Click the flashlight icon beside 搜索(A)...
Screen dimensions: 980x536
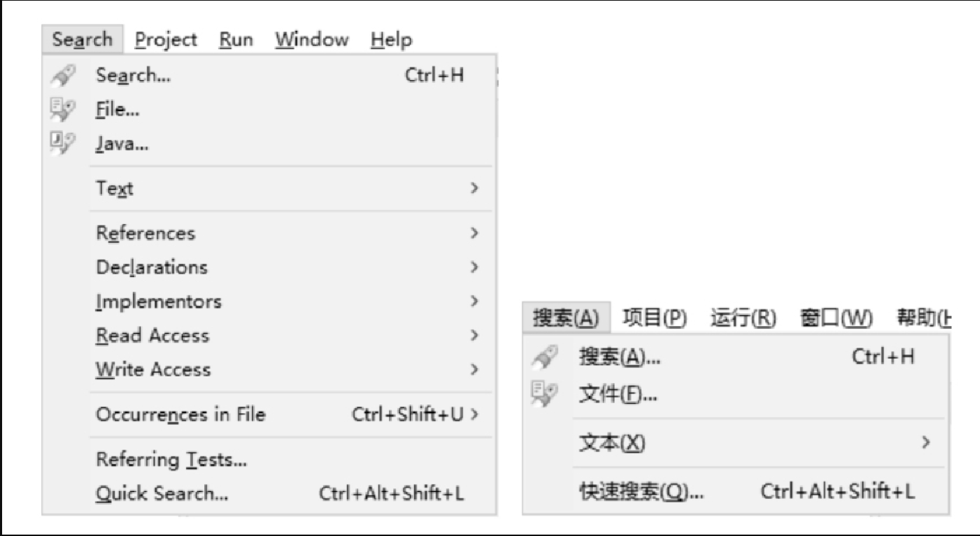tap(545, 356)
